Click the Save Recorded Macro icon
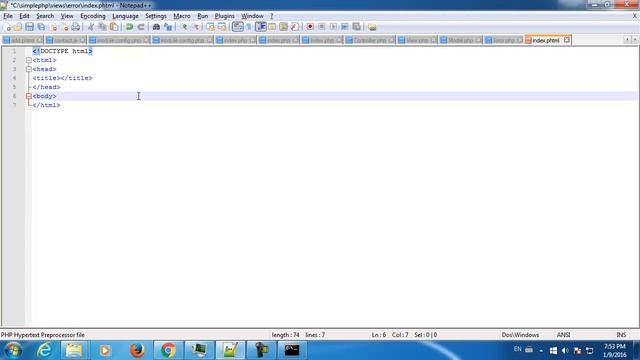 point(356,27)
